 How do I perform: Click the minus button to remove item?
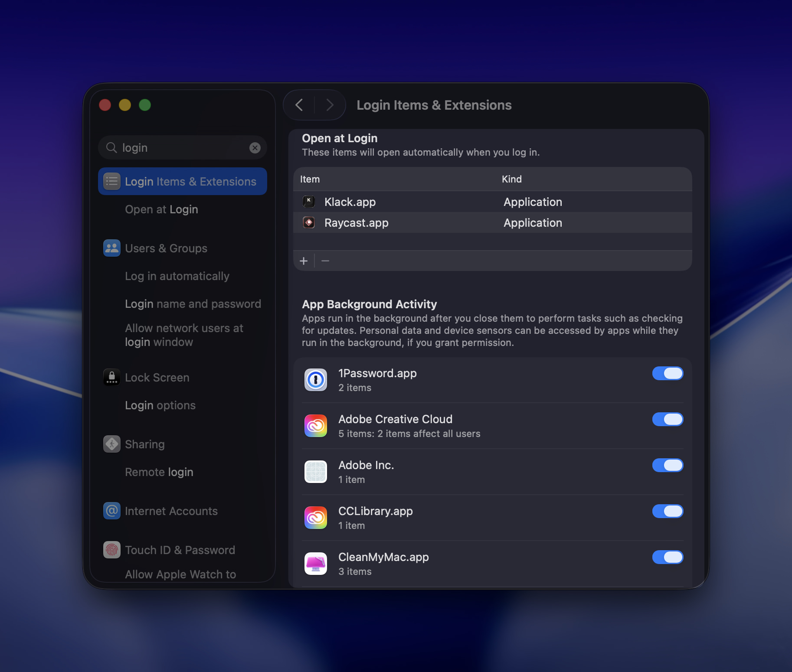pos(325,261)
